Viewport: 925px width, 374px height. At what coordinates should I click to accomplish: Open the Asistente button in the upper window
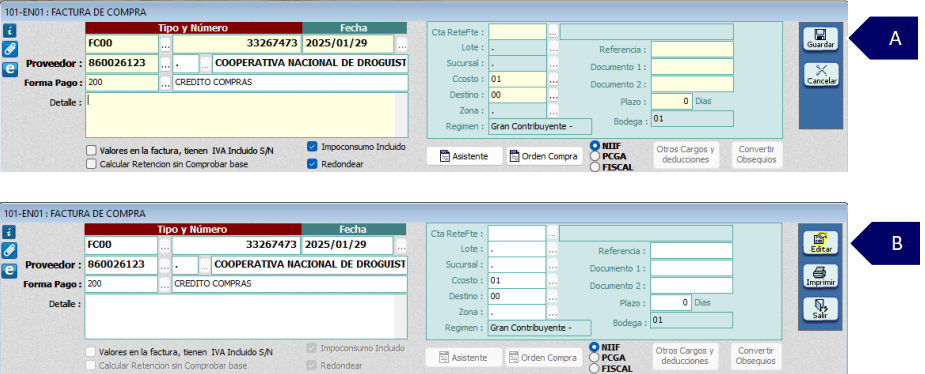click(464, 156)
